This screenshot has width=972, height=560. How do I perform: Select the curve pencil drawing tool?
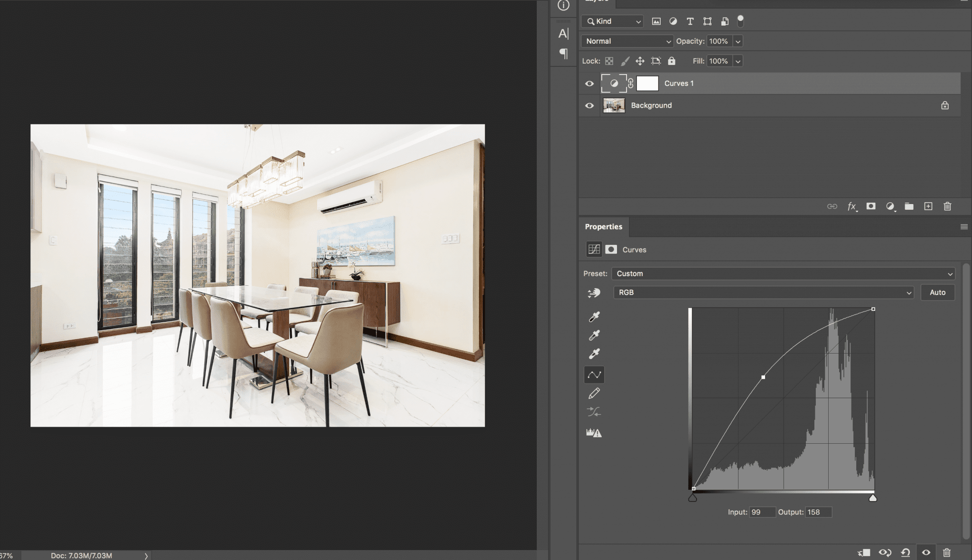click(595, 393)
